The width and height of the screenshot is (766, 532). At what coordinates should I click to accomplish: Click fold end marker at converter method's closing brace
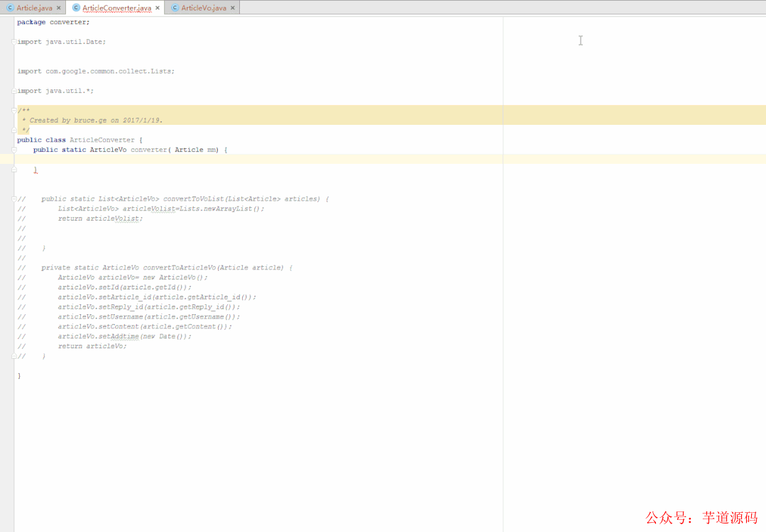pos(14,170)
